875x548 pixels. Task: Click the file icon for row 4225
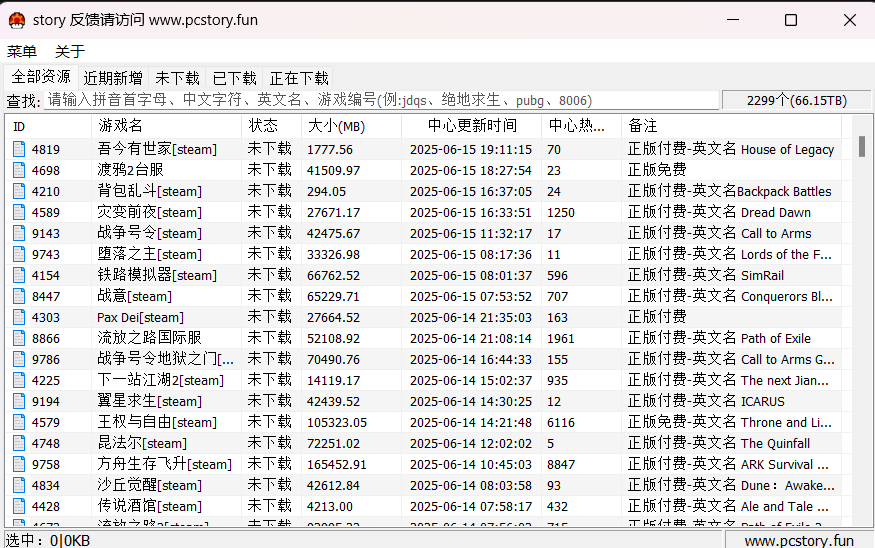pyautogui.click(x=19, y=381)
